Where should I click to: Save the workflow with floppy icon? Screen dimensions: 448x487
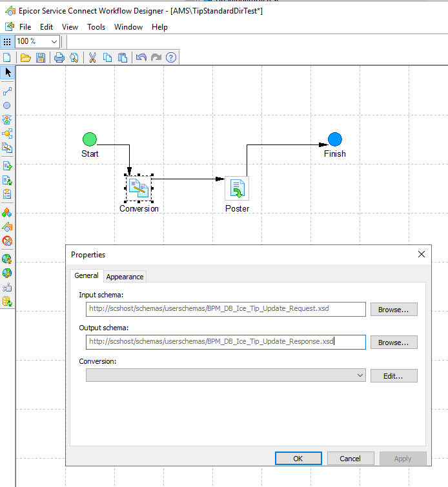point(41,58)
